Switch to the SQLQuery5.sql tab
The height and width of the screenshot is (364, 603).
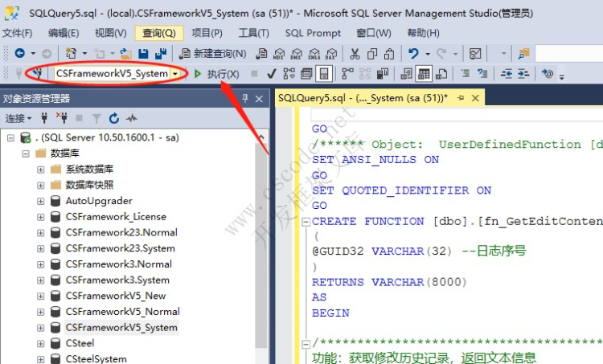pyautogui.click(x=362, y=97)
